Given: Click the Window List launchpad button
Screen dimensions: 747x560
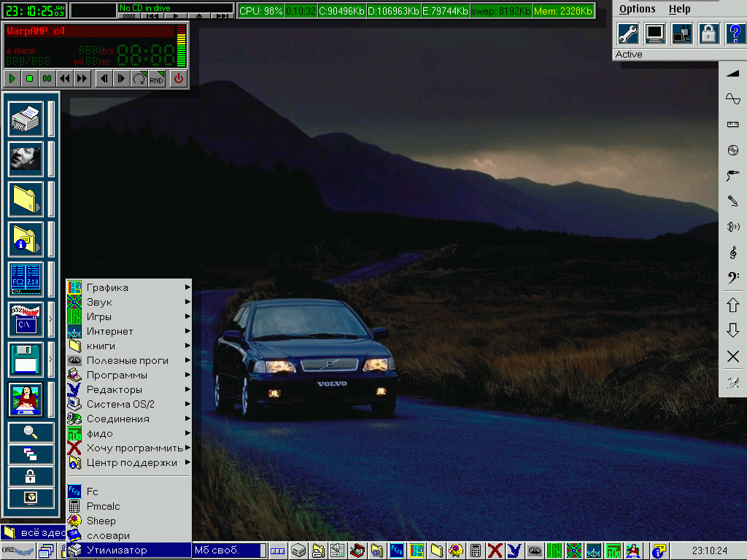Looking at the screenshot, I should [31, 454].
